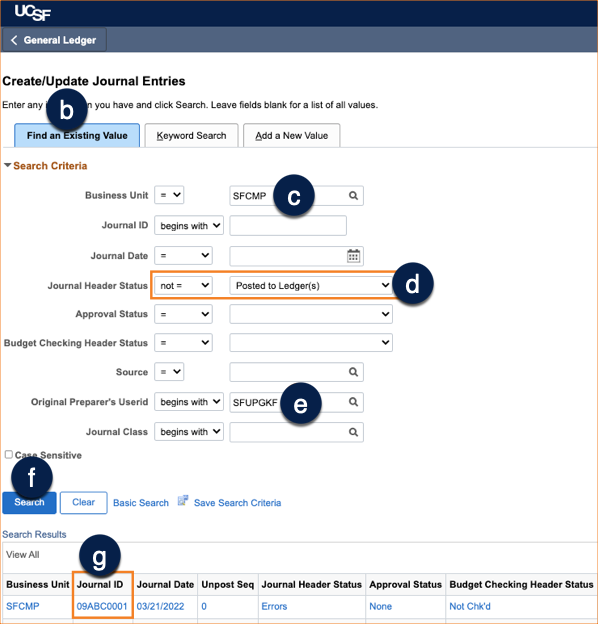This screenshot has width=598, height=624.
Task: Click the Business Unit lookup magnifier
Action: [353, 195]
